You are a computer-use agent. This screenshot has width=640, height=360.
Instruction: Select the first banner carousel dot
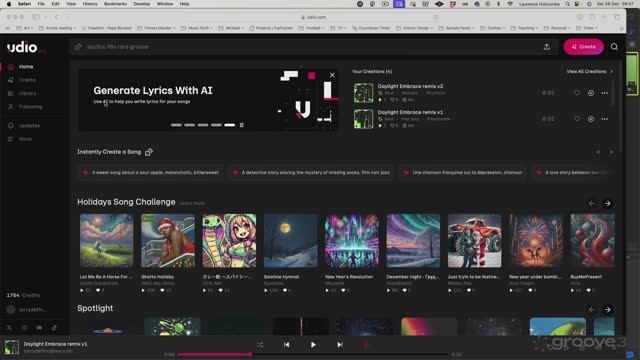click(x=176, y=125)
